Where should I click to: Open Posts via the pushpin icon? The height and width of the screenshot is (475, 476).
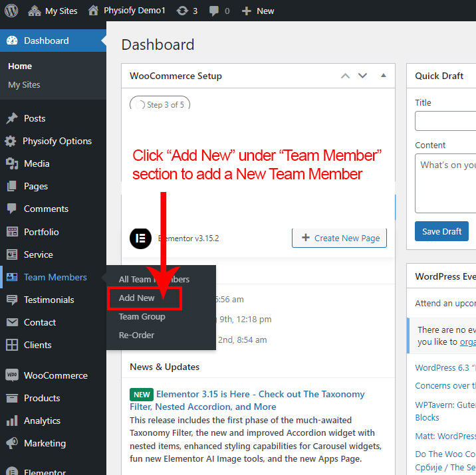click(11, 118)
